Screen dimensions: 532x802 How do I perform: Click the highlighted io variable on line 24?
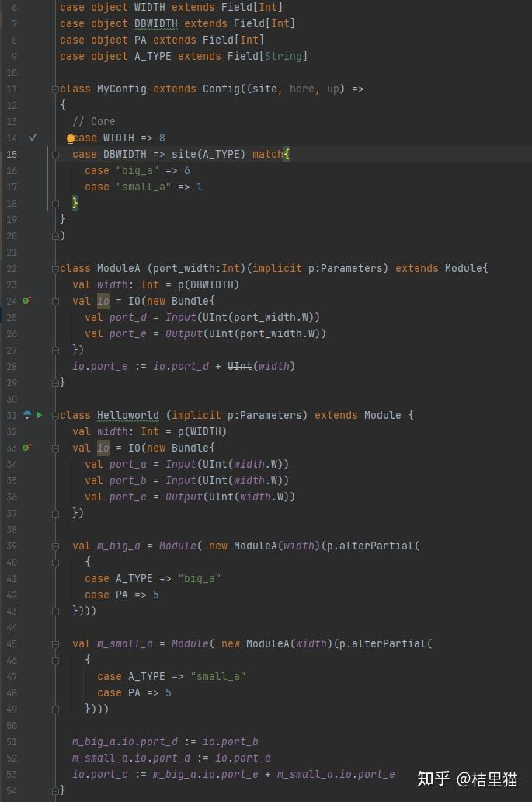[103, 301]
